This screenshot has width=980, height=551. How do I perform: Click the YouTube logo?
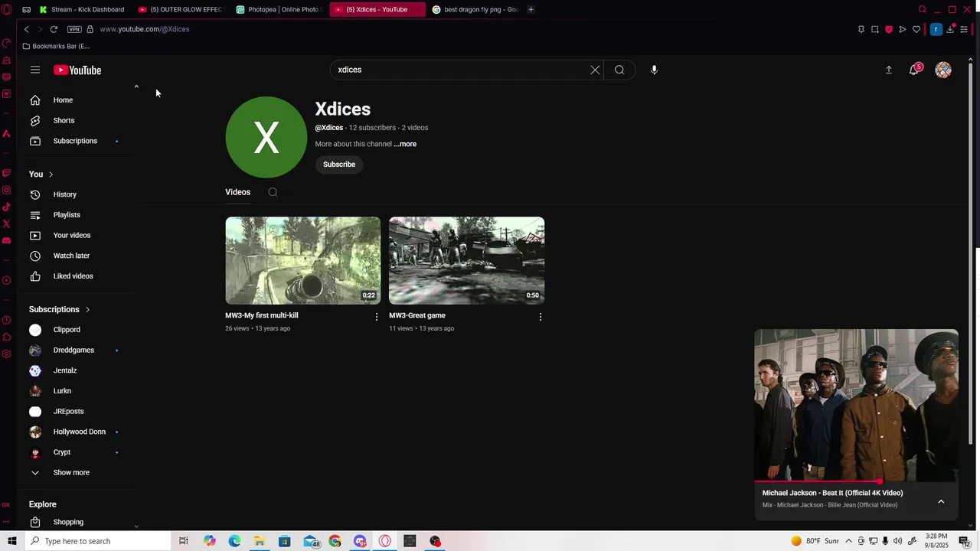(77, 70)
